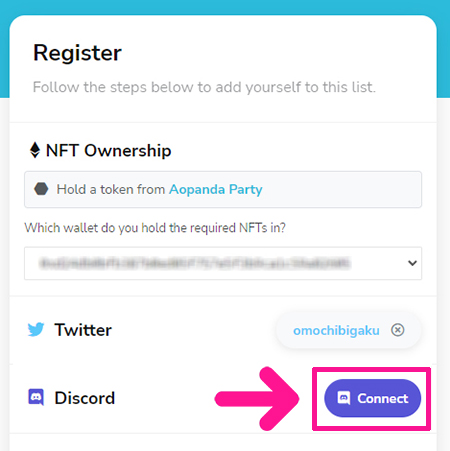The height and width of the screenshot is (451, 450).
Task: Click the Ethereum diamond icon beside NFT Ownership
Action: point(35,150)
